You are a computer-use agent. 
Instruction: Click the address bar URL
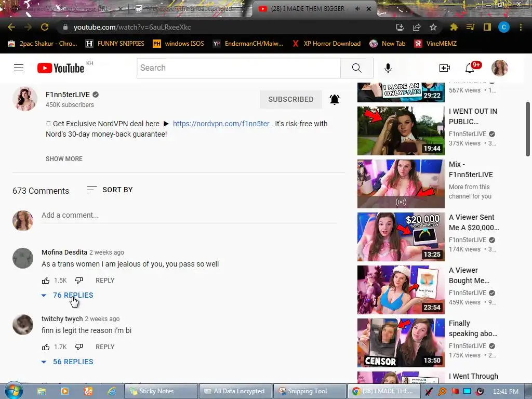coord(132,27)
